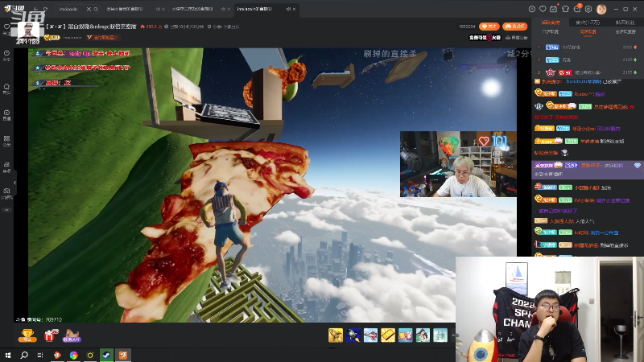This screenshot has height=362, width=644.
Task: Open the daily check-in calendar icon
Action: click(554, 9)
